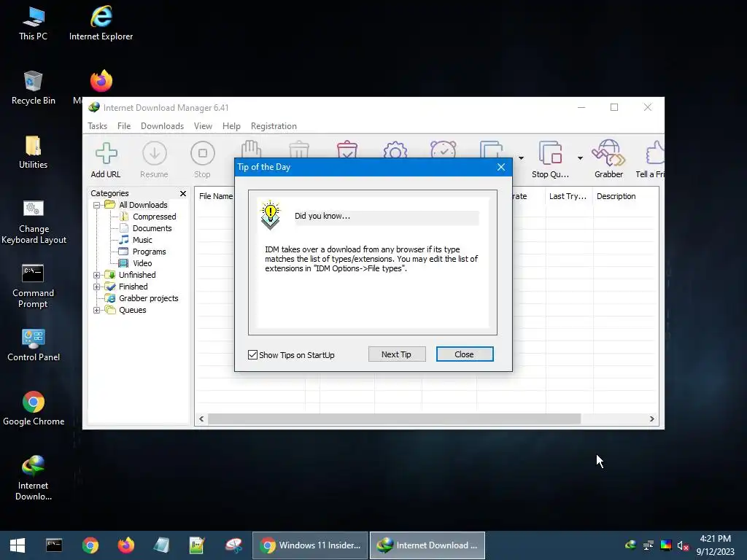
Task: Click the Recycle Bin desktop icon
Action: (34, 88)
